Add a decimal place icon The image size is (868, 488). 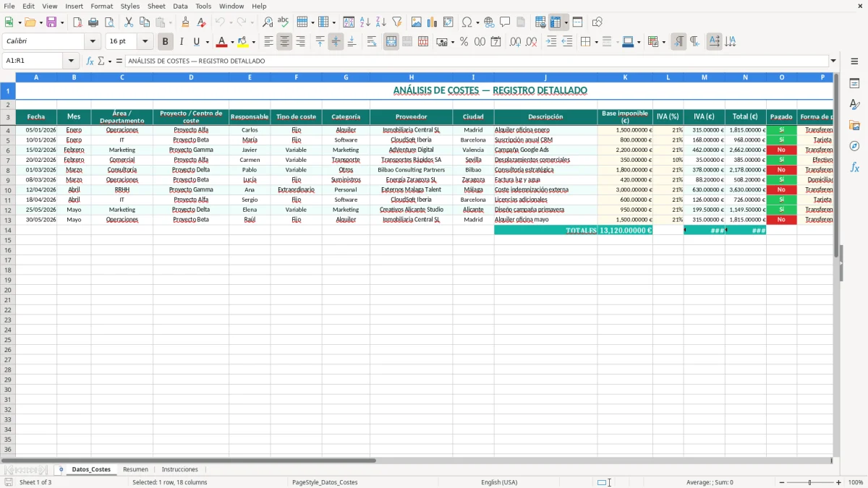tap(515, 42)
